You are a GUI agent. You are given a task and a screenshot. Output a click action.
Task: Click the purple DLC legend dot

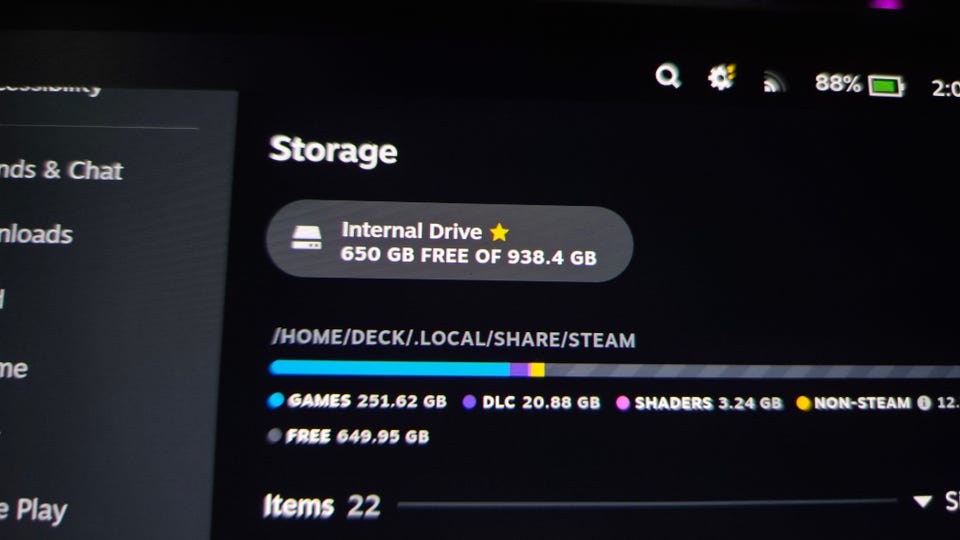[469, 402]
